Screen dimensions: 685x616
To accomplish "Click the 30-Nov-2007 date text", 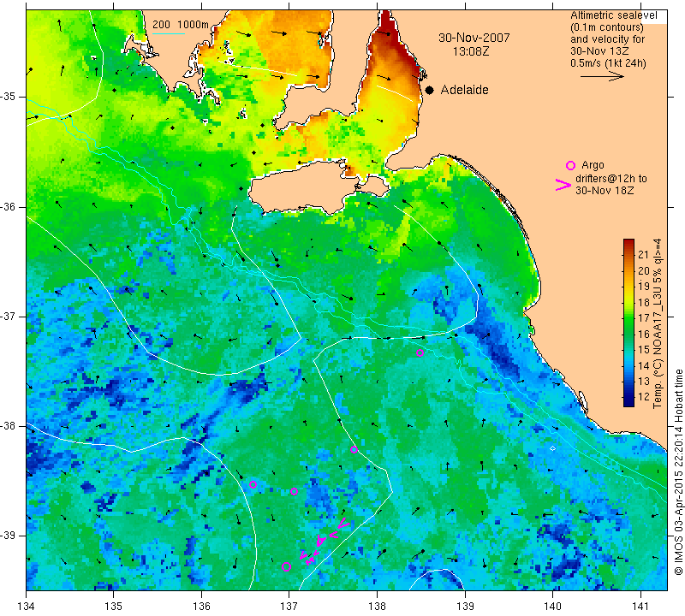I will 474,38.
